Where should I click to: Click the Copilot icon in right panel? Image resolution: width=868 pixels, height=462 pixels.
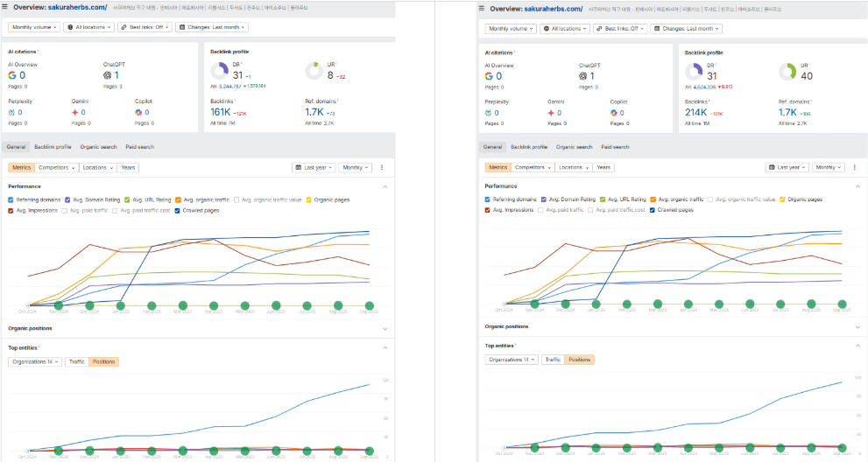pyautogui.click(x=616, y=113)
